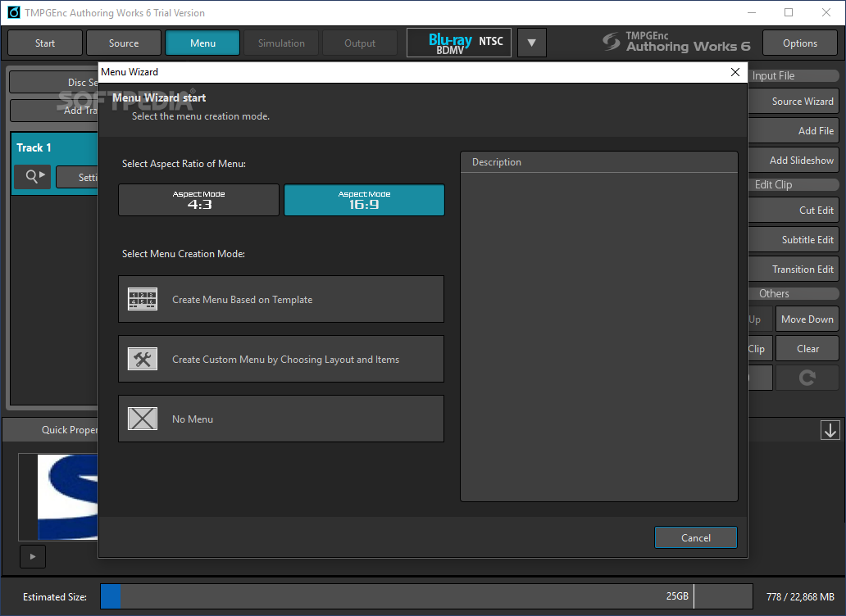Click the Source Wizard button
The image size is (846, 616).
(x=794, y=102)
